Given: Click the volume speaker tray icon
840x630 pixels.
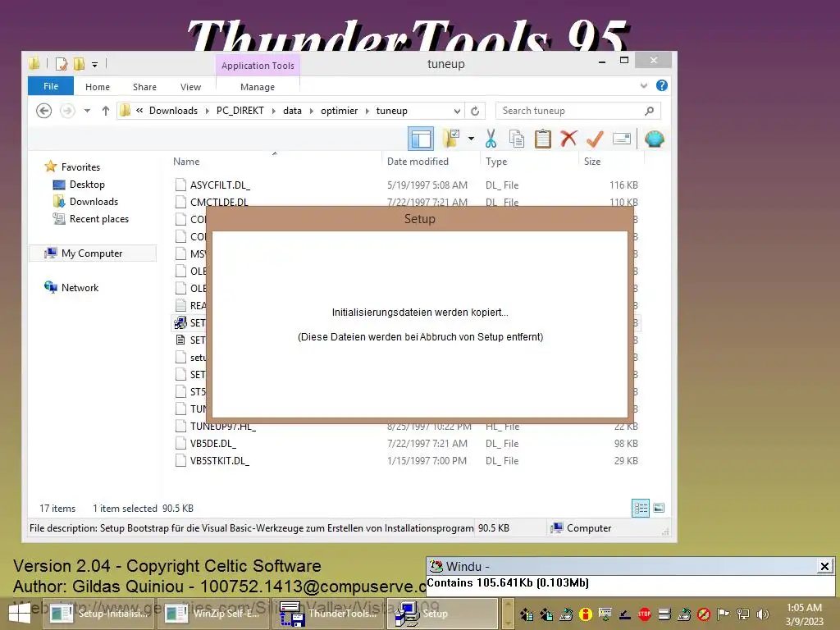Looking at the screenshot, I should (x=763, y=614).
